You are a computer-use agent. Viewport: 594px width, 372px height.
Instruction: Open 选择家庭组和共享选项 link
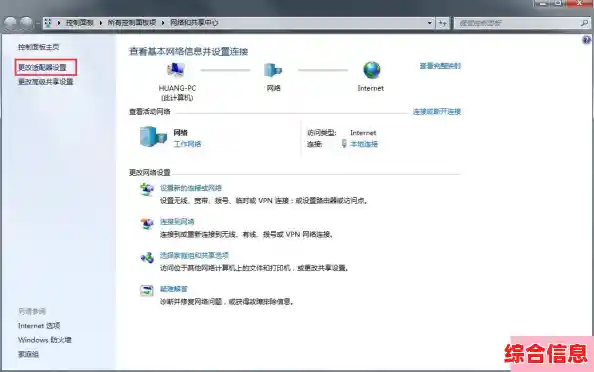(194, 255)
